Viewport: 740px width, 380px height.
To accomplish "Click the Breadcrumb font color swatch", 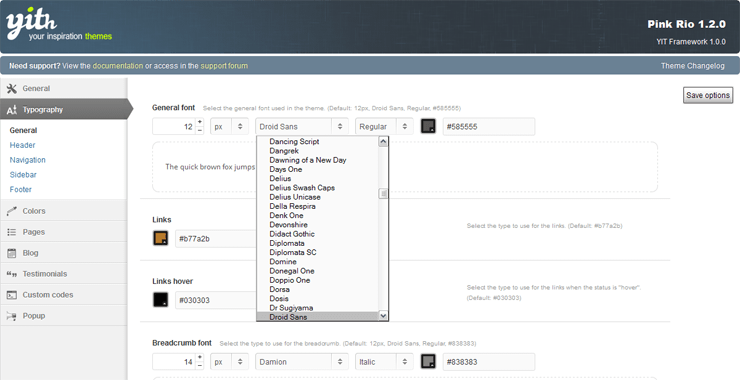I will 428,362.
